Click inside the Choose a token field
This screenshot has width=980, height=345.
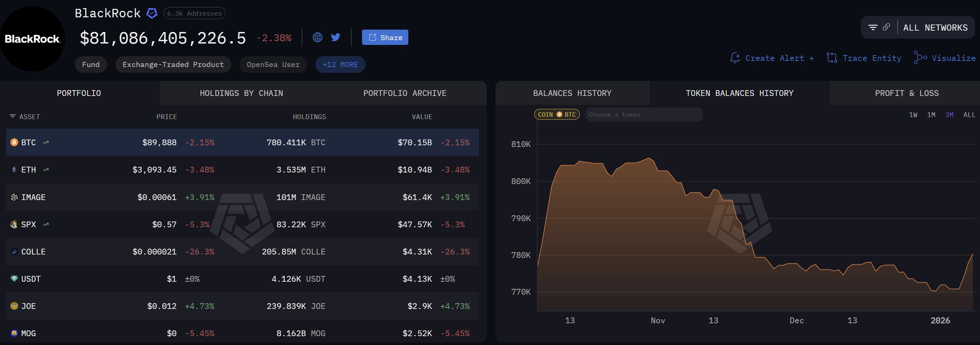coord(644,114)
